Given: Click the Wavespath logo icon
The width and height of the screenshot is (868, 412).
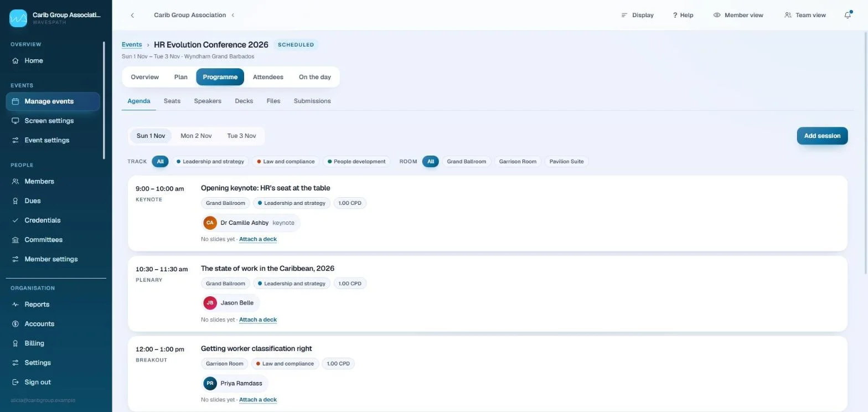Looking at the screenshot, I should (x=18, y=18).
